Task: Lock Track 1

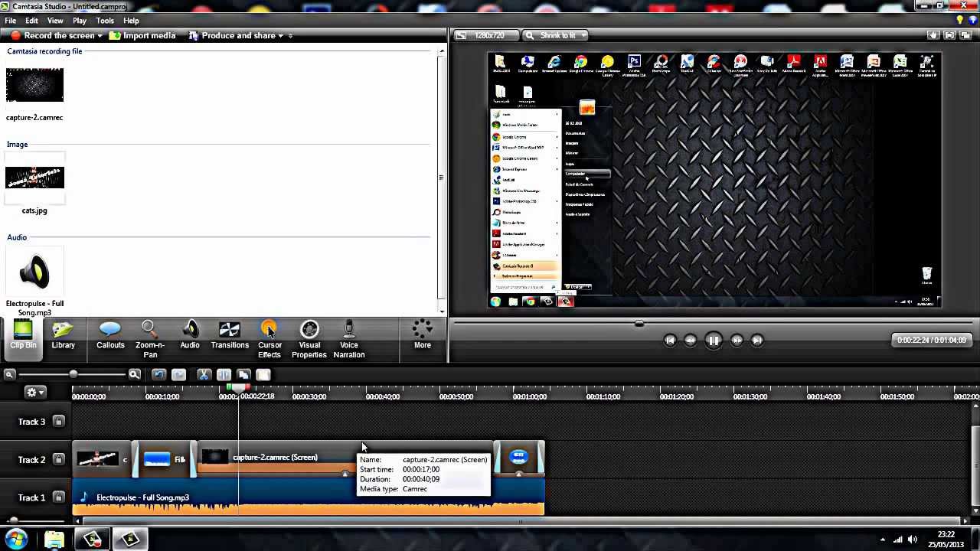Action: point(58,497)
